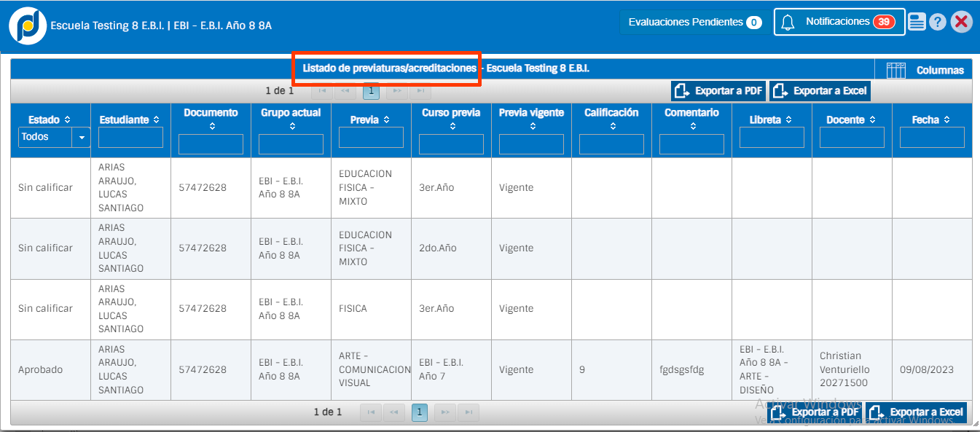Image resolution: width=980 pixels, height=432 pixels.
Task: Open Evaluaciones Pendientes
Action: point(695,22)
